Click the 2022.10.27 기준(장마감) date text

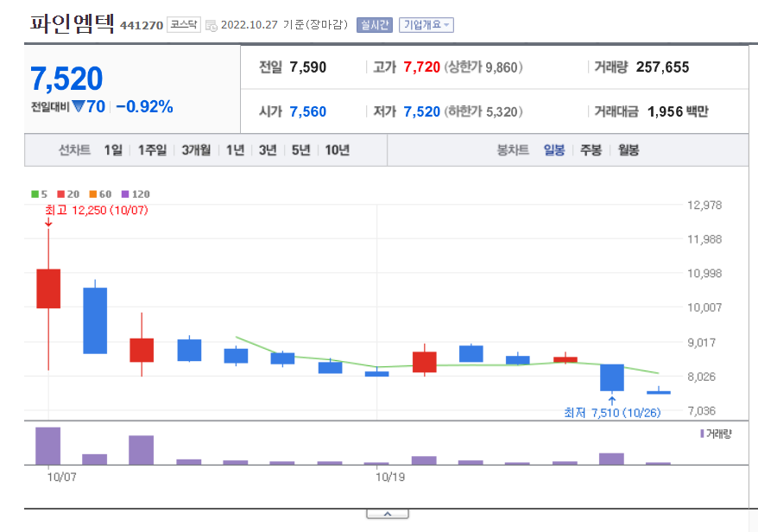pos(284,25)
